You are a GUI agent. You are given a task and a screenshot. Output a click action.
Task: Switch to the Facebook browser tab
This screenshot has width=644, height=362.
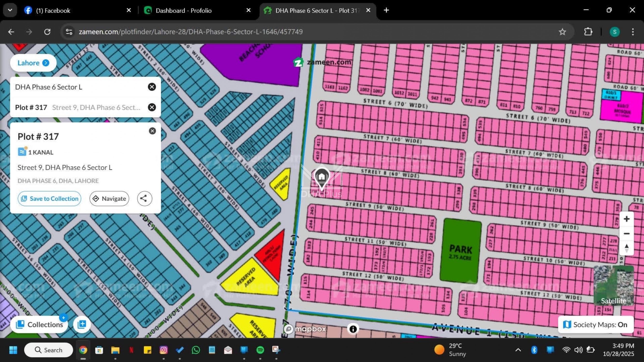coord(53,10)
